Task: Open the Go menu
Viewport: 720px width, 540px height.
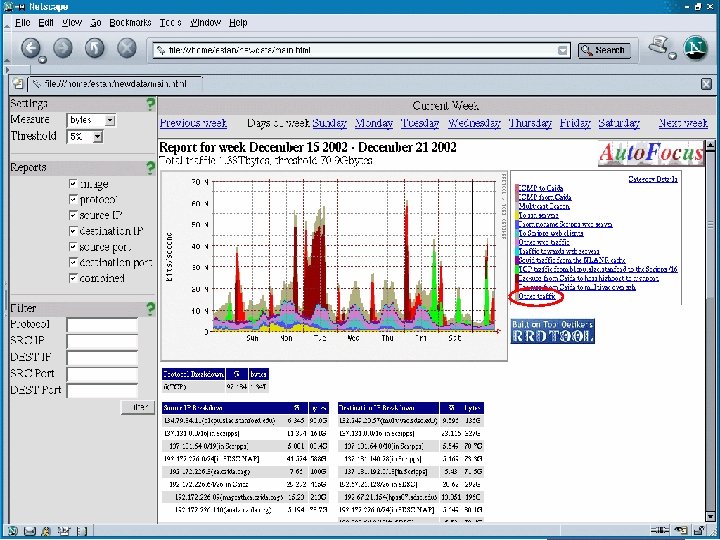Action: (x=96, y=22)
